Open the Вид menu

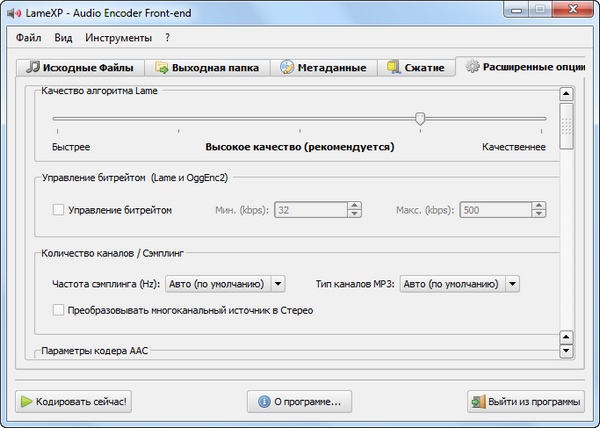63,38
